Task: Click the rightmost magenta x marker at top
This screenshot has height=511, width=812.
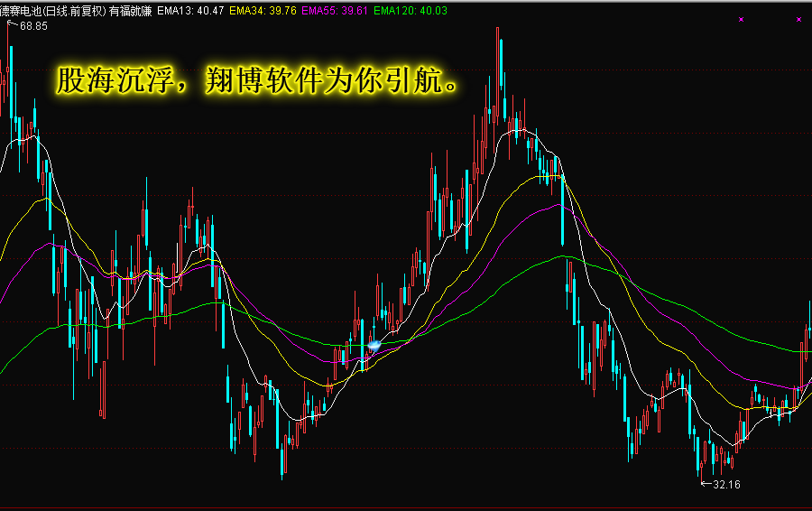Action: [x=798, y=20]
